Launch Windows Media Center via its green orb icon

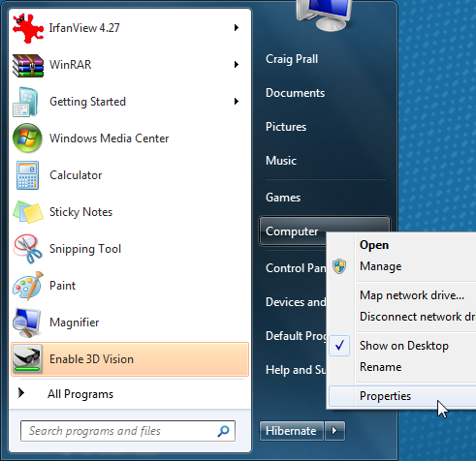[27, 138]
